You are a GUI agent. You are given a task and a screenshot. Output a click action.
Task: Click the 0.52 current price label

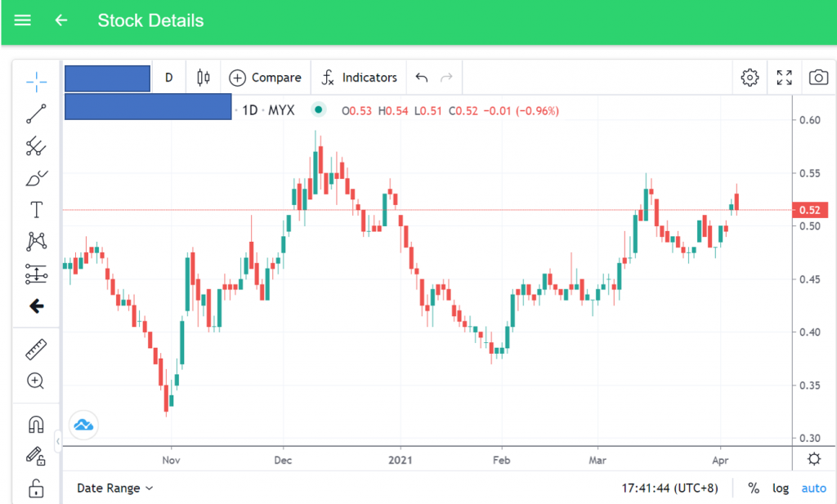809,210
